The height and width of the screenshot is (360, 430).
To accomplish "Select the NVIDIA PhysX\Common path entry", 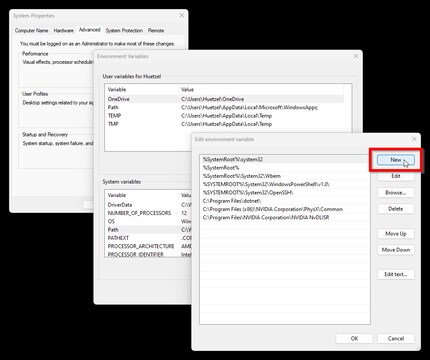I will coord(285,209).
